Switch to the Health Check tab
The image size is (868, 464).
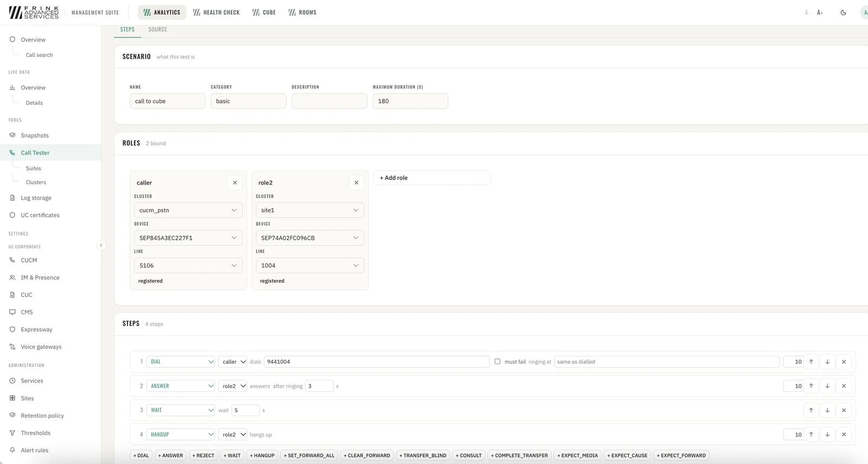(x=216, y=12)
